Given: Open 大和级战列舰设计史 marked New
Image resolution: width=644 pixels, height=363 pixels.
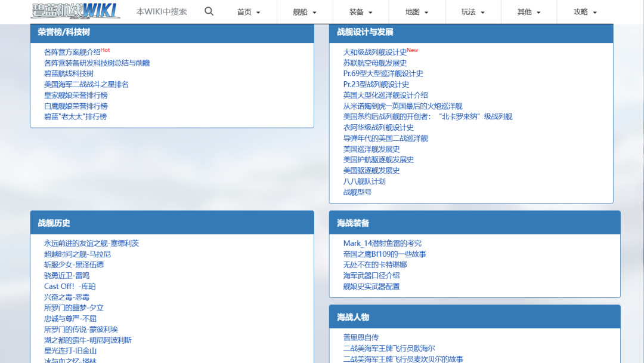Looking at the screenshot, I should 376,51.
